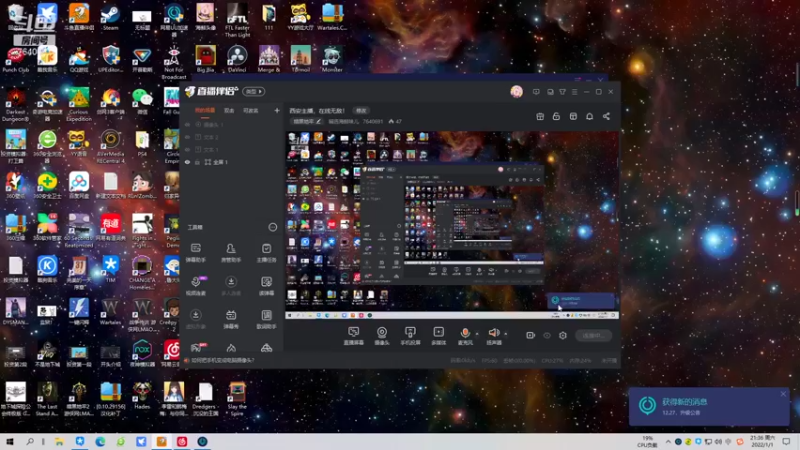Screen dimensions: 800x450
Task: Add a 多媒体 multimedia source
Action: [438, 336]
